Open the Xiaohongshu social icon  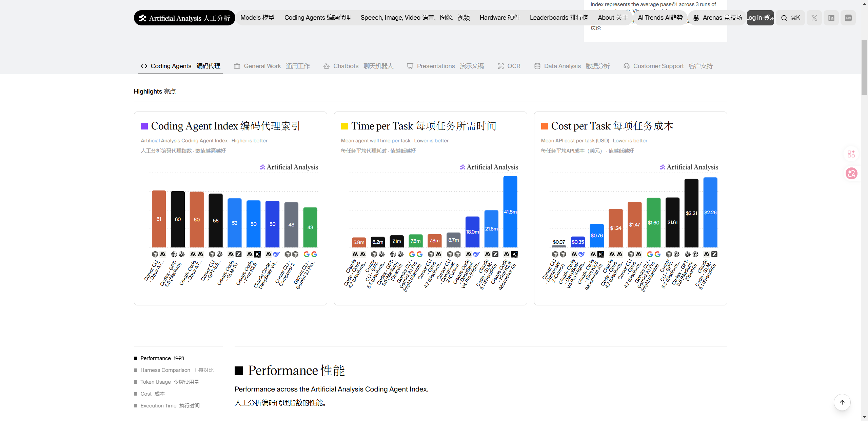pos(848,18)
